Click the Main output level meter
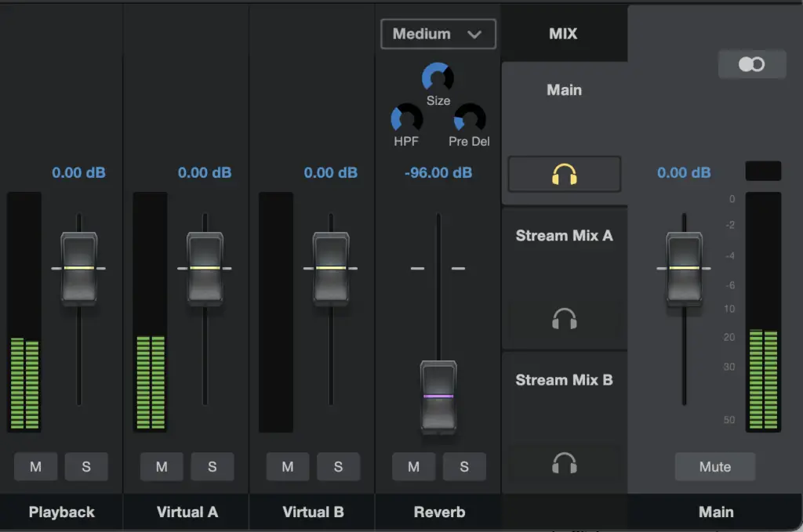The height and width of the screenshot is (532, 803). click(x=763, y=312)
